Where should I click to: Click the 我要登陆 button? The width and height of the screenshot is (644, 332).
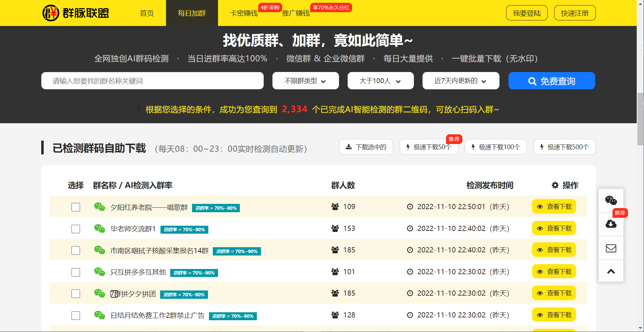click(527, 13)
